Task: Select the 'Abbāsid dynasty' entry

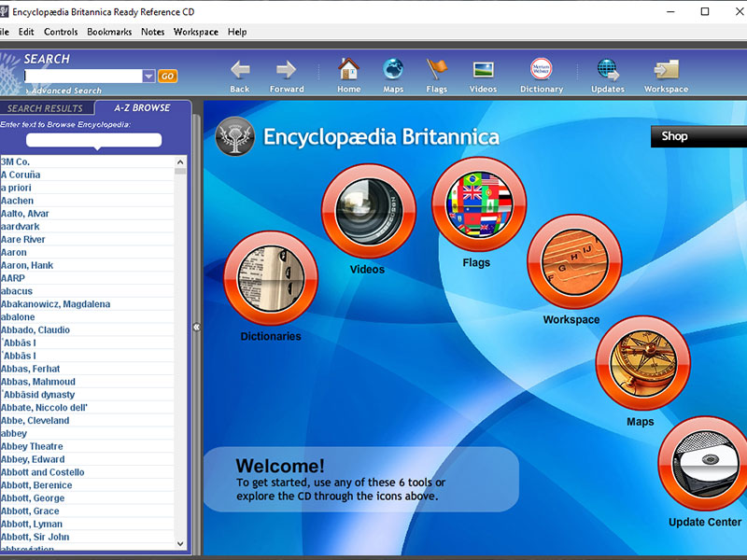Action: [87, 394]
